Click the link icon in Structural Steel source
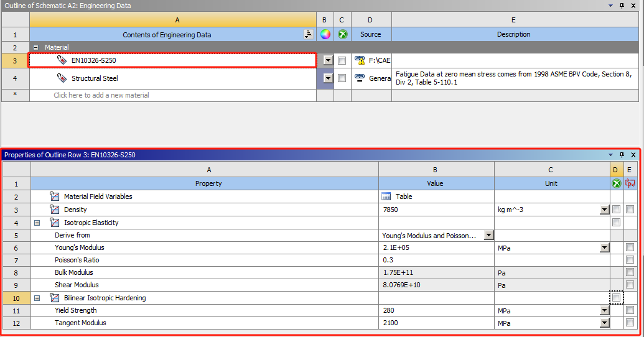644x337 pixels. 360,78
